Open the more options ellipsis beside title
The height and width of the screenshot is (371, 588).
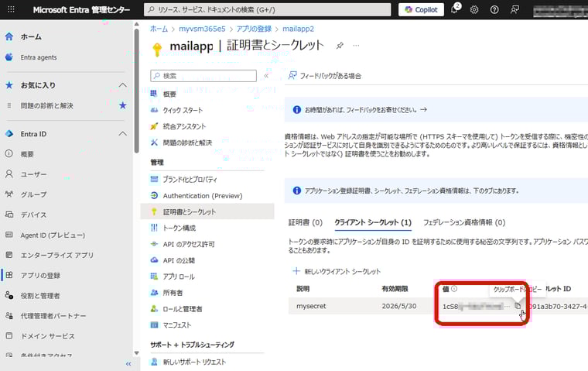(x=356, y=46)
